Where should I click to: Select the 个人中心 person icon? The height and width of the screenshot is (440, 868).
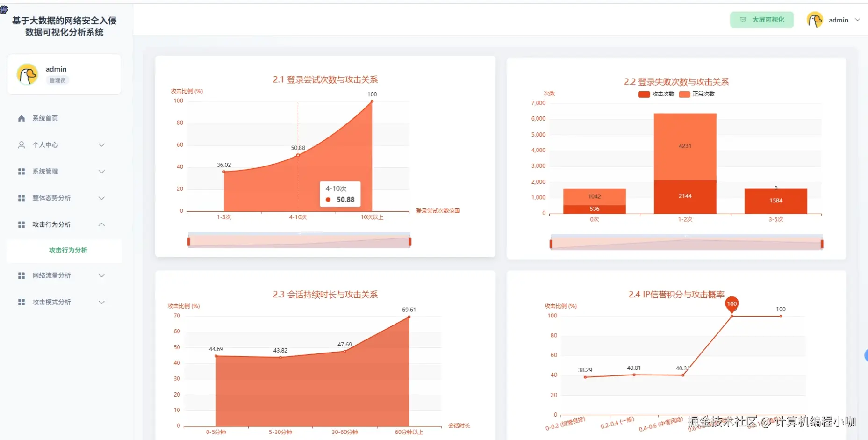click(22, 144)
